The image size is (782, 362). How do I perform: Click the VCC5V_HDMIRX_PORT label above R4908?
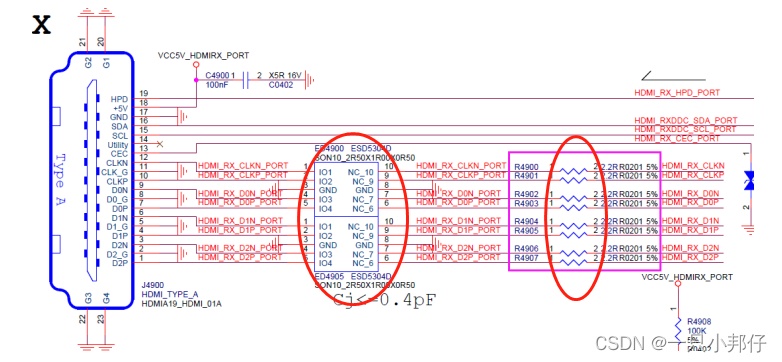pyautogui.click(x=687, y=276)
